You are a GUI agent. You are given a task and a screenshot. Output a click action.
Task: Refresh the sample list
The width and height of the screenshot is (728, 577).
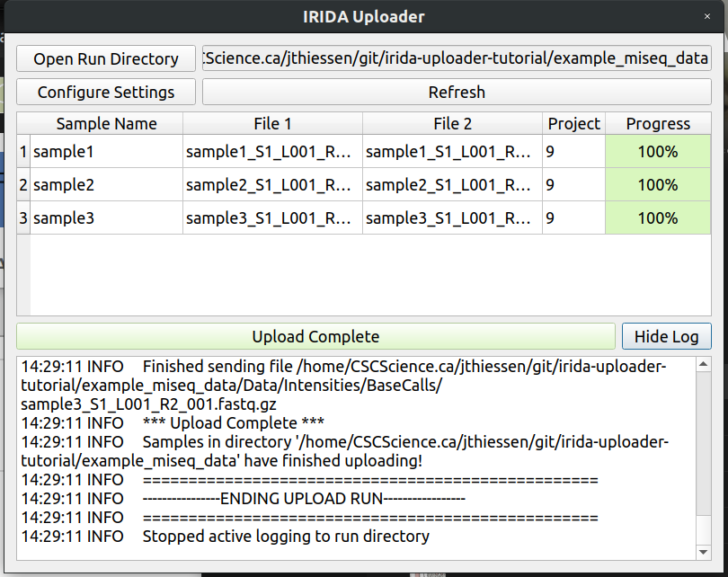click(x=457, y=92)
